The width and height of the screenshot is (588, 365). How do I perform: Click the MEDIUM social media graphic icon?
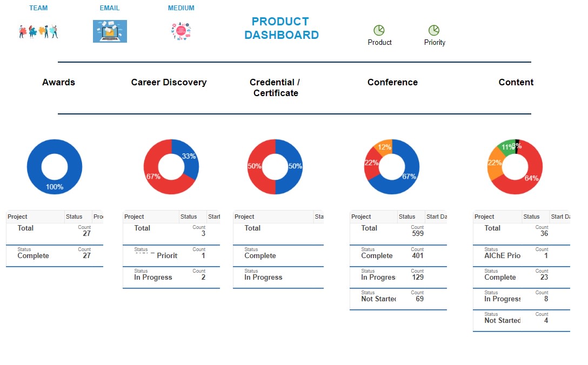click(x=181, y=31)
